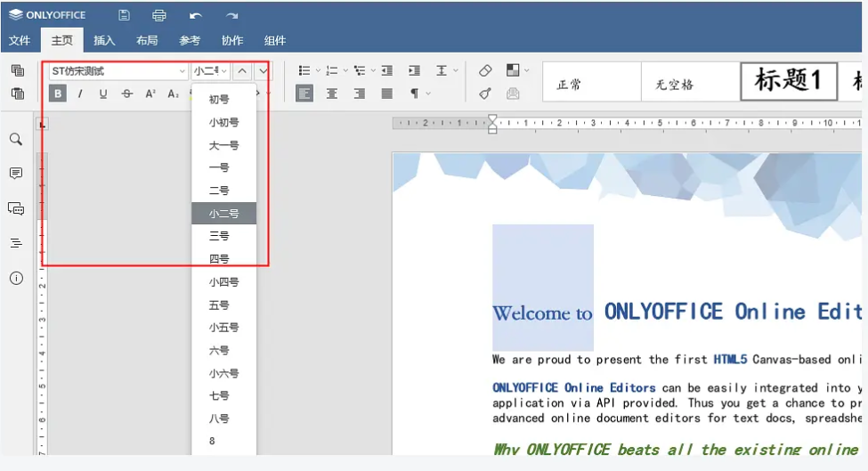Image resolution: width=868 pixels, height=471 pixels.
Task: Select font size 五号
Action: [x=223, y=305]
